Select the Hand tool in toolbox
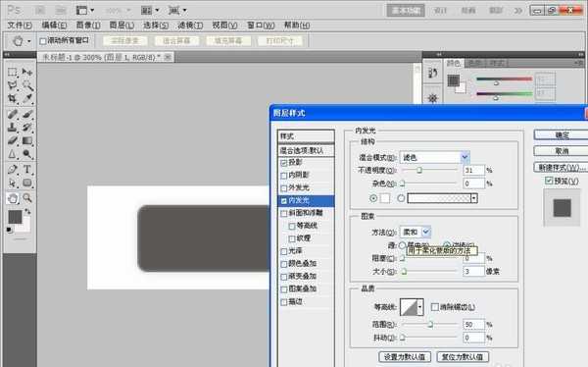This screenshot has height=367, width=588. click(13, 198)
